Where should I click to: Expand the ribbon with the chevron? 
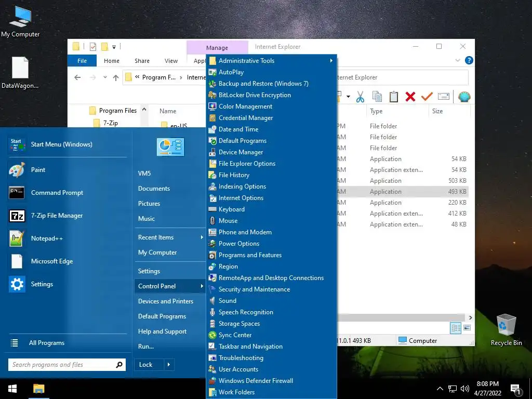coord(458,60)
